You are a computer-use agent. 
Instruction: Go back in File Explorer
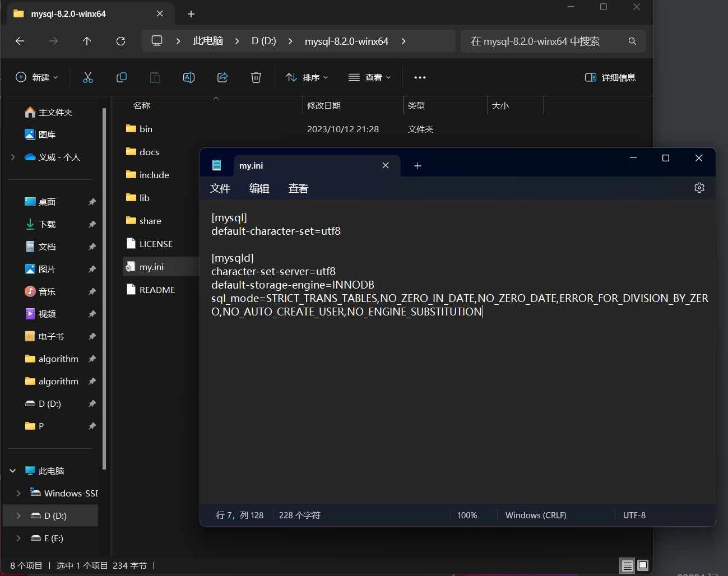point(20,41)
